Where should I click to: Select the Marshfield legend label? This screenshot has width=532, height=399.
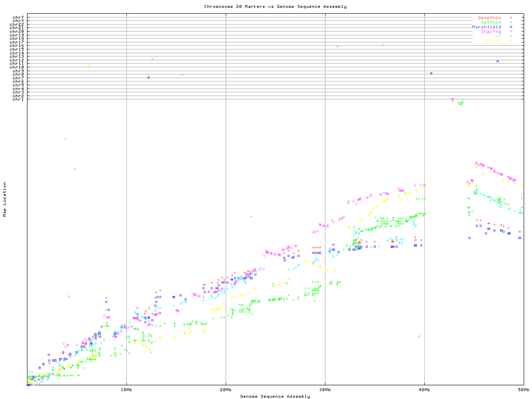486,27
